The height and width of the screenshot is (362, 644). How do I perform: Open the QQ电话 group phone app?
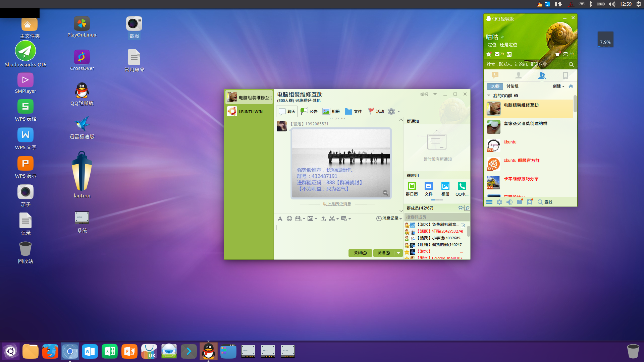coord(462,189)
